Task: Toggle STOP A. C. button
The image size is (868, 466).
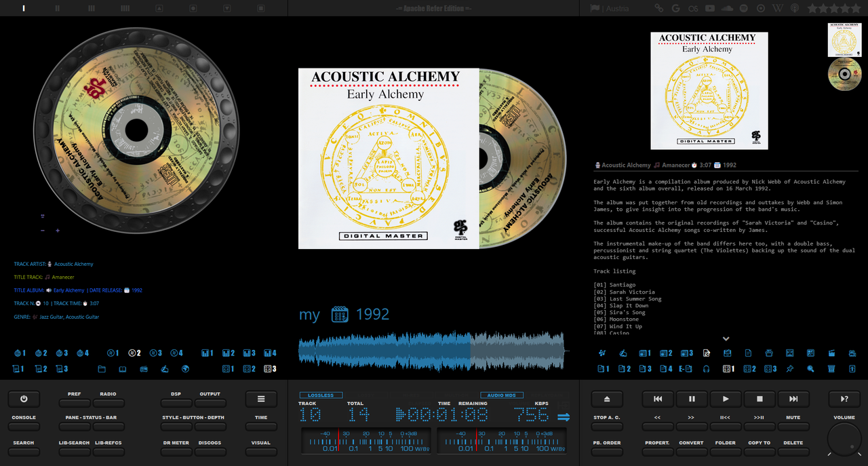Action: click(607, 427)
